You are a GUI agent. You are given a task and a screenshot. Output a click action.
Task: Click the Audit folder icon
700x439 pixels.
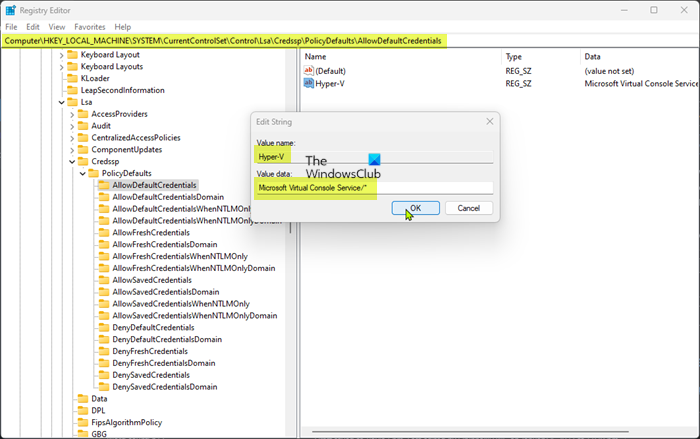pos(83,126)
